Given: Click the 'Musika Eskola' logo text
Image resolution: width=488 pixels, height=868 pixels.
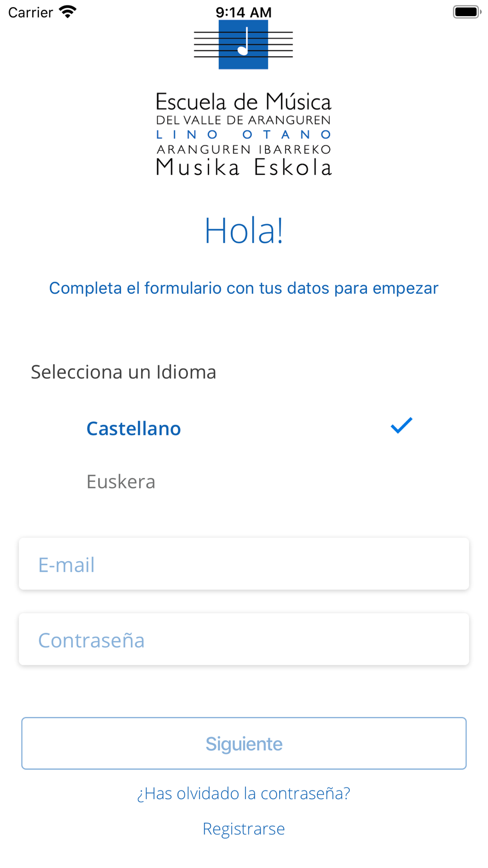Looking at the screenshot, I should (244, 167).
